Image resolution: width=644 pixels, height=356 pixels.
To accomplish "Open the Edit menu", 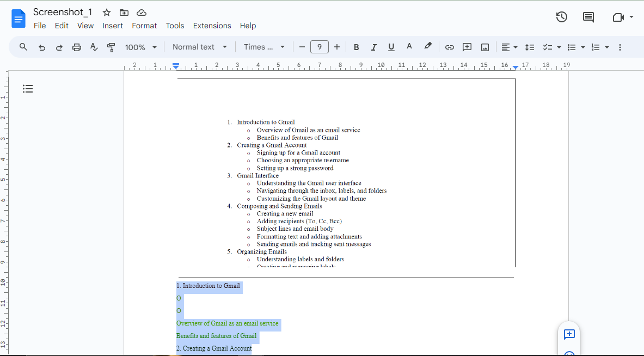I will point(62,26).
